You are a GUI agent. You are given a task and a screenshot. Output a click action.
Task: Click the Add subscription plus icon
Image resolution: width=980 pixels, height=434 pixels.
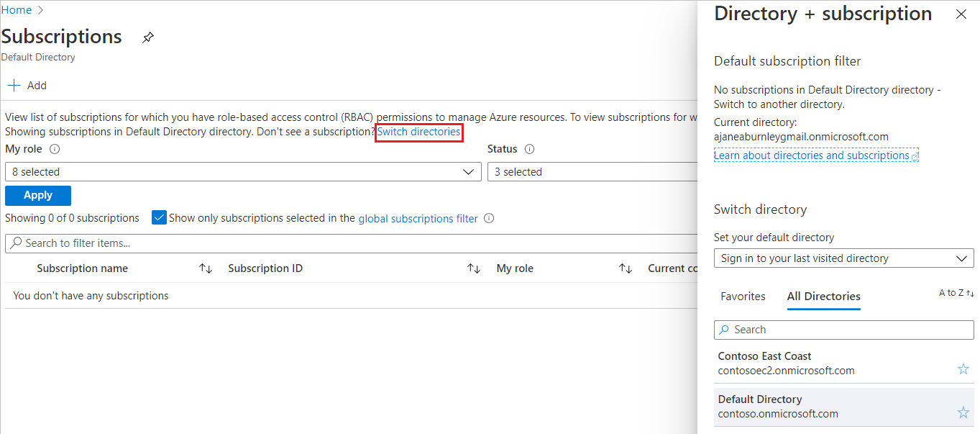click(14, 85)
